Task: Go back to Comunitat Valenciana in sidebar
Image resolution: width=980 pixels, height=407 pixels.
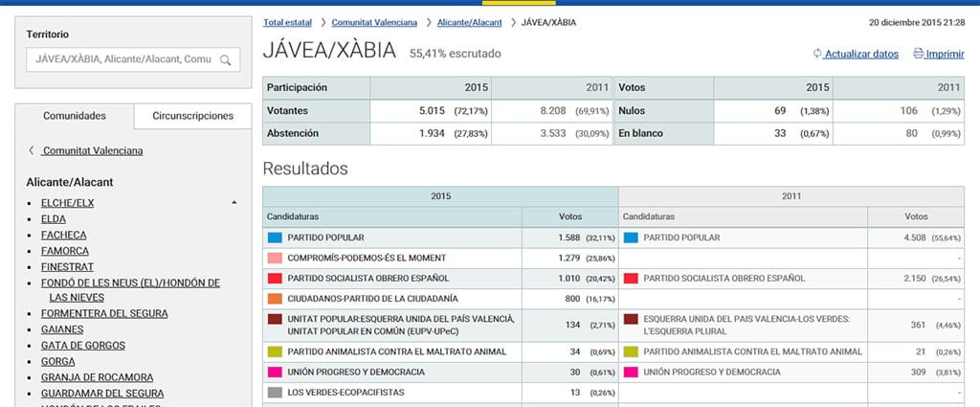Action: click(93, 150)
